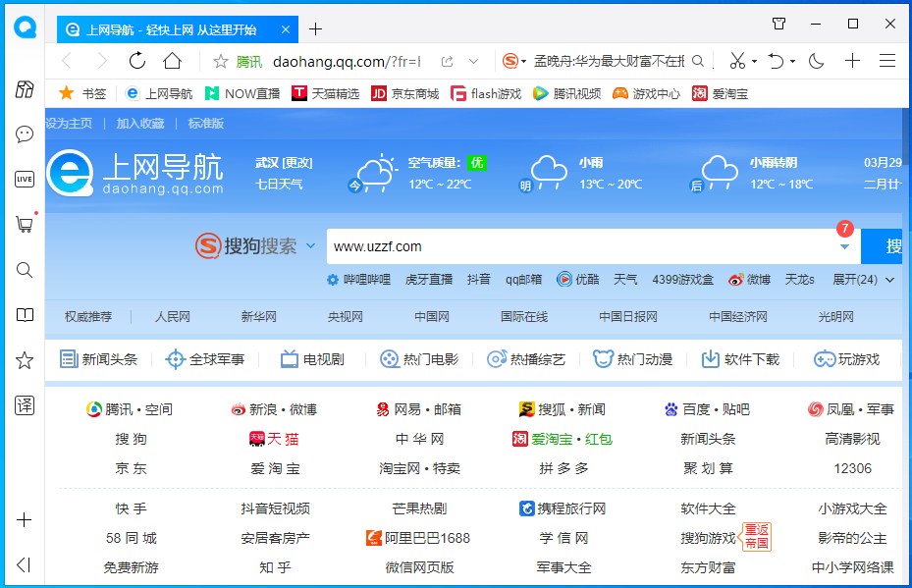Screen dimensions: 912x588
Task: Open the 腾讯视频 bookmark
Action: (x=567, y=93)
